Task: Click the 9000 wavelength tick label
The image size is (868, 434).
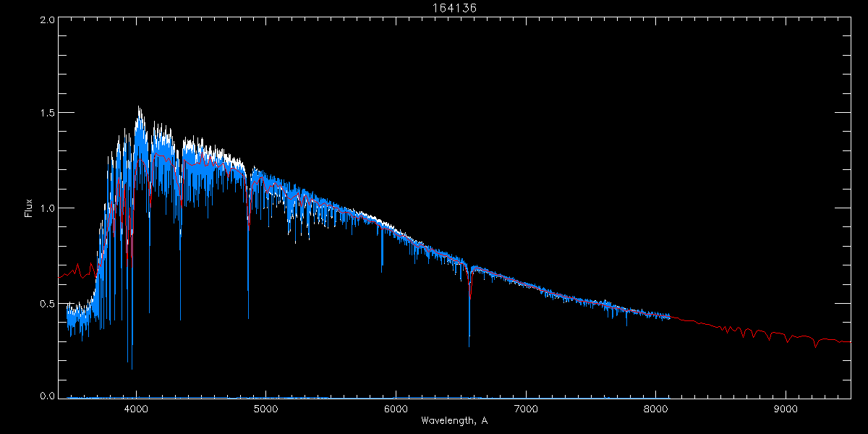Action: click(x=786, y=409)
